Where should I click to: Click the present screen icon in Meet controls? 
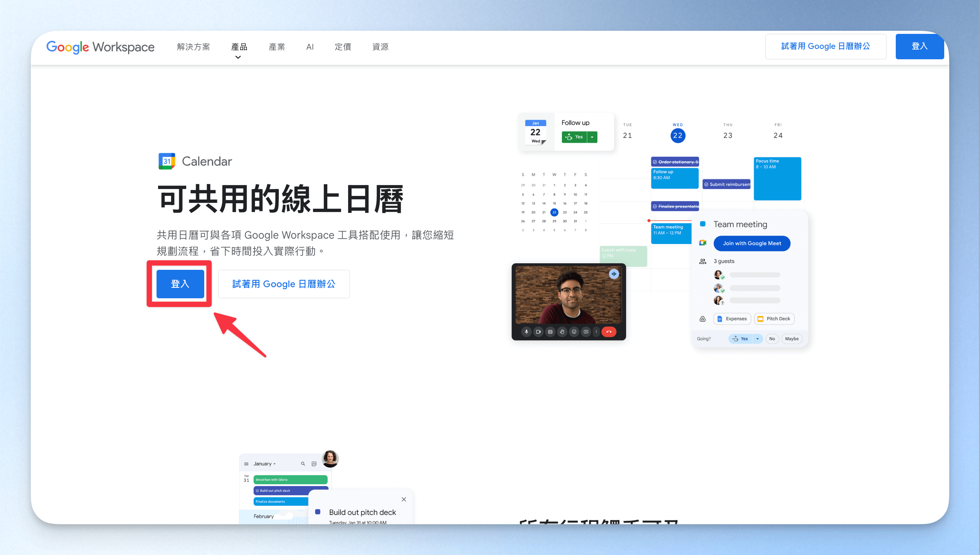(x=586, y=332)
